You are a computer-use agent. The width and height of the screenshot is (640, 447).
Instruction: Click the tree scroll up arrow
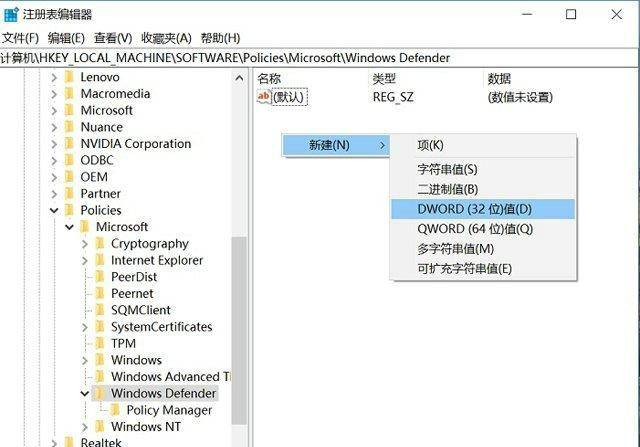(x=239, y=78)
